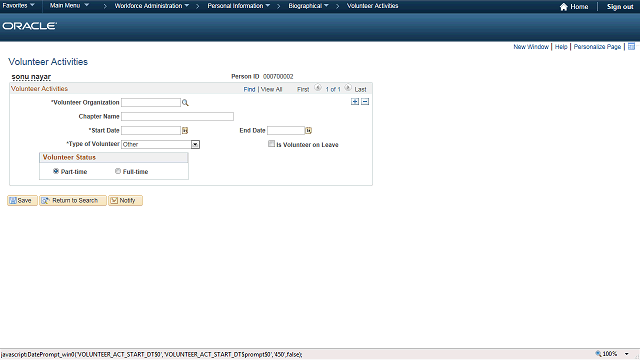Screen dimensions: 640x360
Task: Click Sign out
Action: point(620,7)
